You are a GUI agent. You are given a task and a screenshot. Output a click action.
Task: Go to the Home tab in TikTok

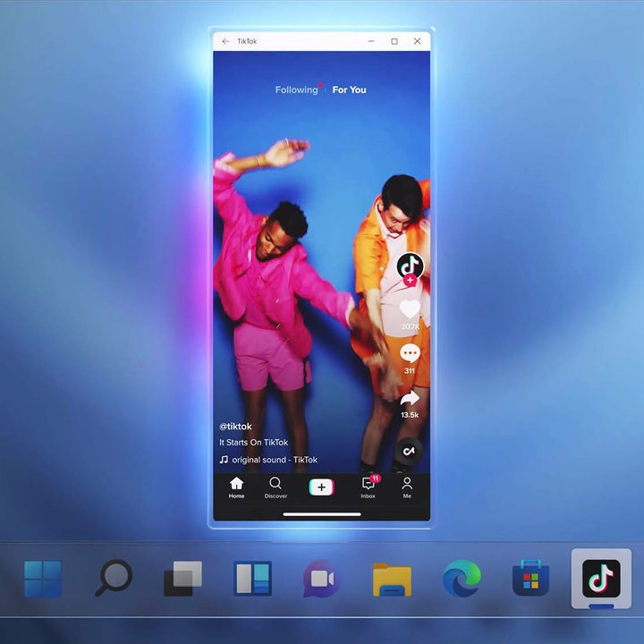click(236, 487)
